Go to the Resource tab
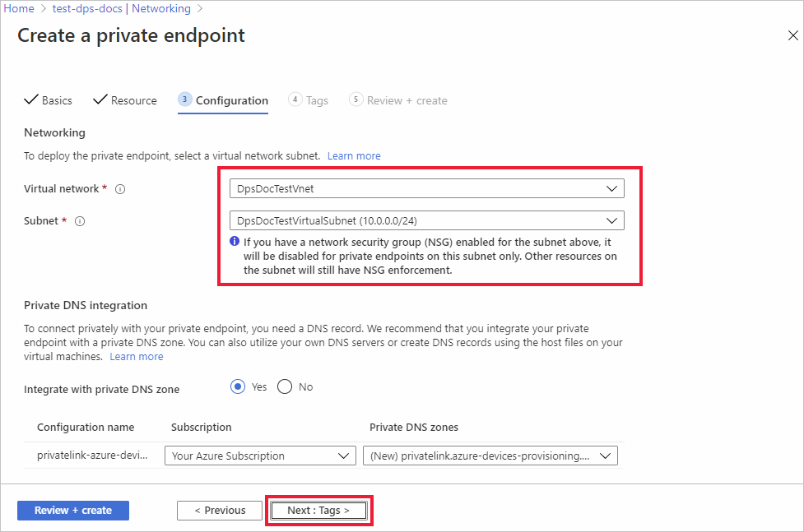 point(125,100)
